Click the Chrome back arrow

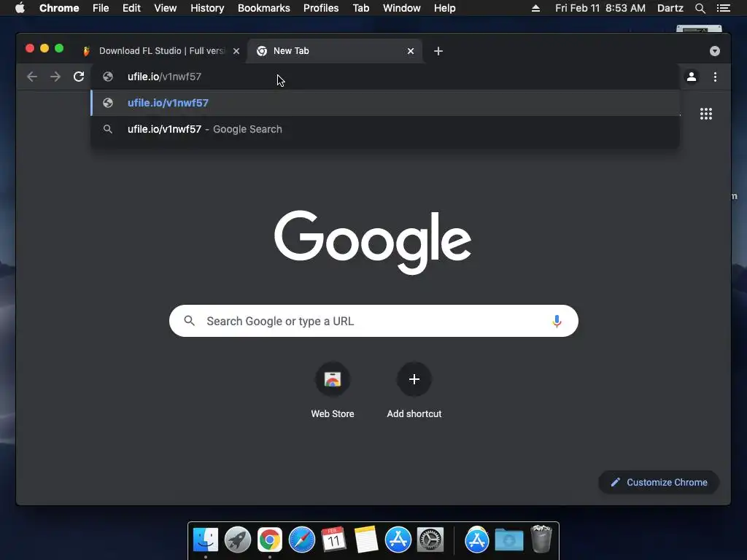pos(32,77)
